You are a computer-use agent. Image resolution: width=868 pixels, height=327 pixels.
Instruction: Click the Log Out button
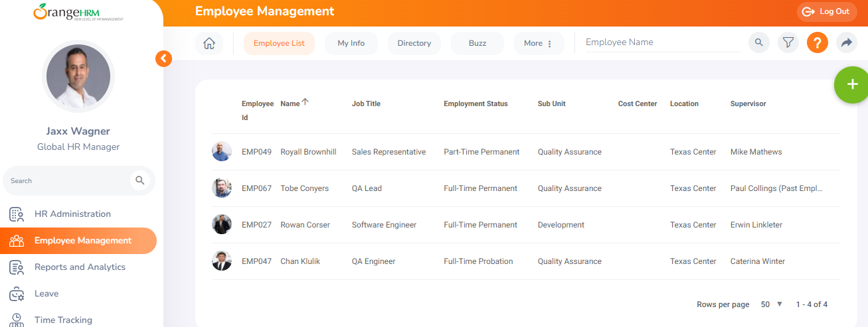click(x=827, y=12)
